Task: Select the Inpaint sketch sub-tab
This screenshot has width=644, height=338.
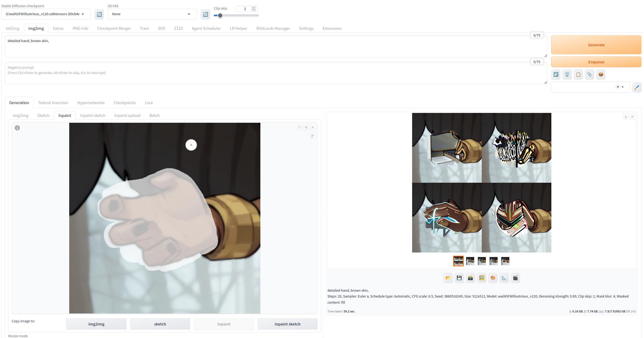Action: (x=93, y=115)
